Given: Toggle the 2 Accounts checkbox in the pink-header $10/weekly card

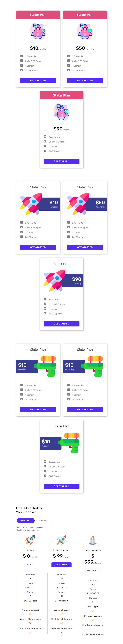Looking at the screenshot, I should (x=22, y=56).
